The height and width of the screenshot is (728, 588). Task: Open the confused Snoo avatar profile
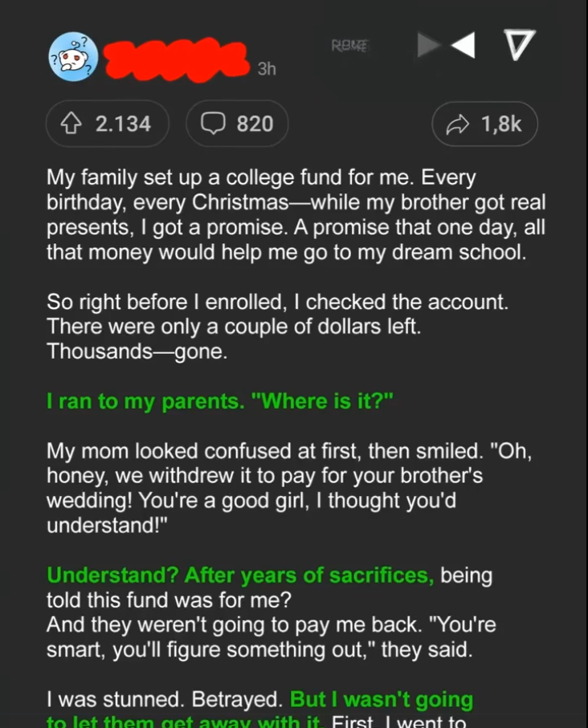[73, 57]
